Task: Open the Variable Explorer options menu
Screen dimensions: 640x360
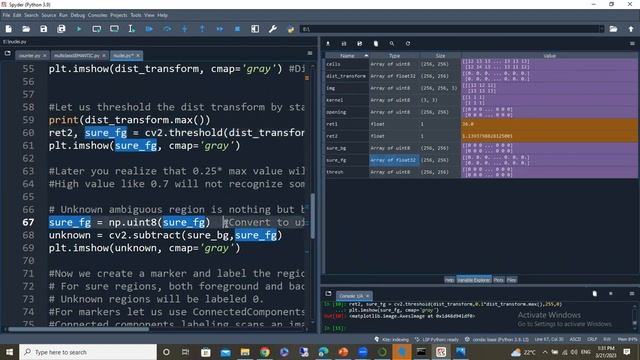Action: click(x=632, y=44)
